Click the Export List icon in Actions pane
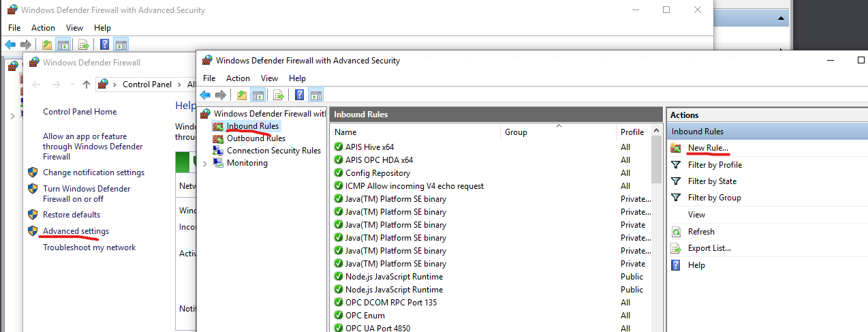The width and height of the screenshot is (868, 332). click(676, 248)
